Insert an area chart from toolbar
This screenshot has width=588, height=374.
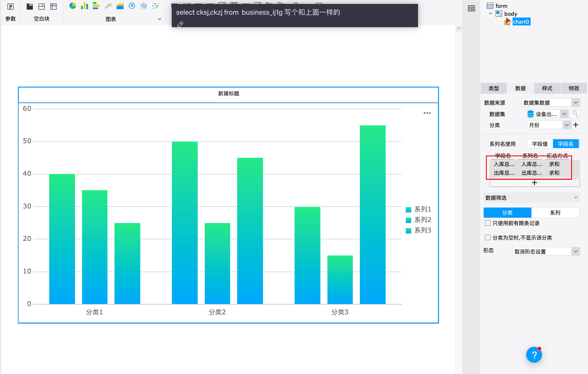[120, 6]
